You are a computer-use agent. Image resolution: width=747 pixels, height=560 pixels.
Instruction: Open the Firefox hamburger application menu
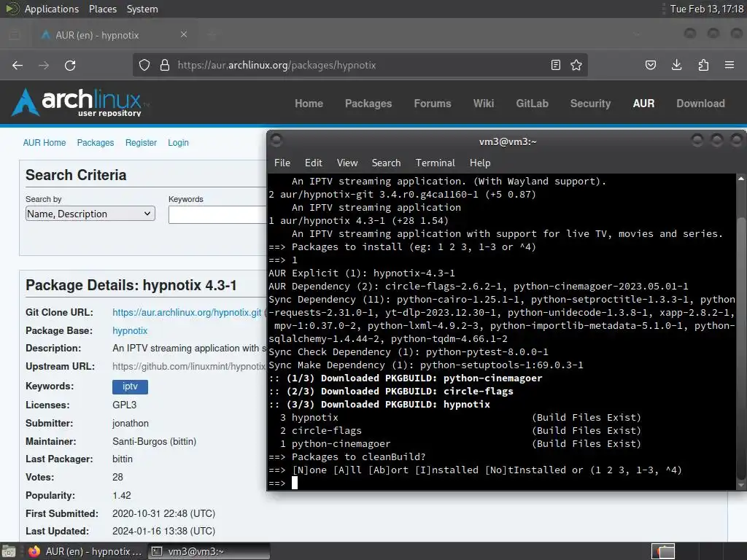click(729, 65)
